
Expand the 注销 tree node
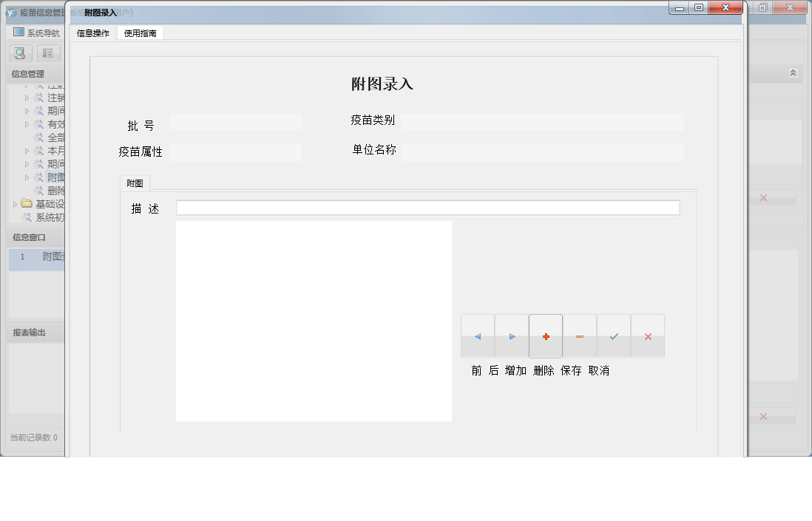click(27, 98)
